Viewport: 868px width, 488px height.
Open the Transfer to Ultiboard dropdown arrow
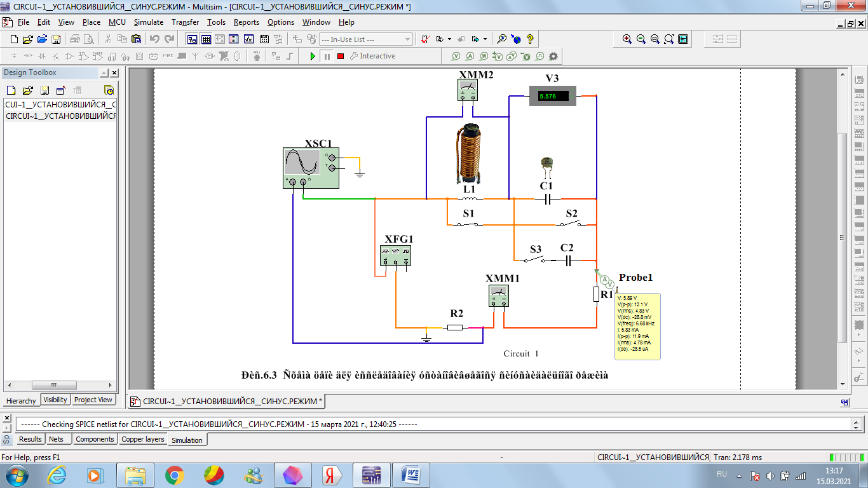449,39
